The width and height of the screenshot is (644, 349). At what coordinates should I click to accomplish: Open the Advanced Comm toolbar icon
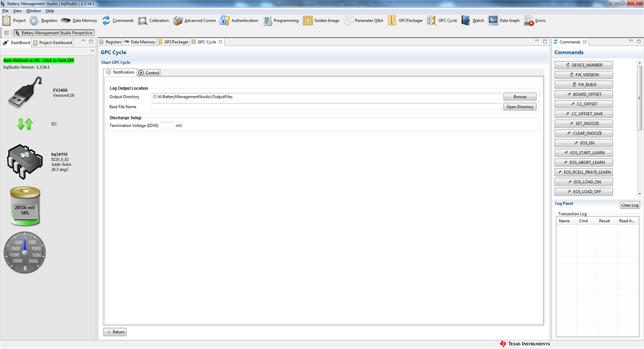pyautogui.click(x=178, y=20)
